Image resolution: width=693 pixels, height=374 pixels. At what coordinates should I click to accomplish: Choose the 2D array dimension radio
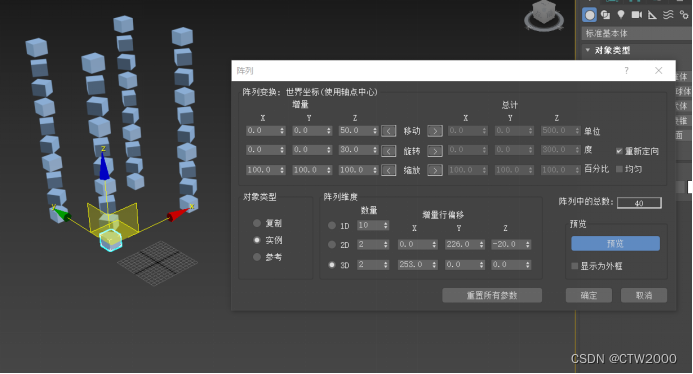coord(332,244)
